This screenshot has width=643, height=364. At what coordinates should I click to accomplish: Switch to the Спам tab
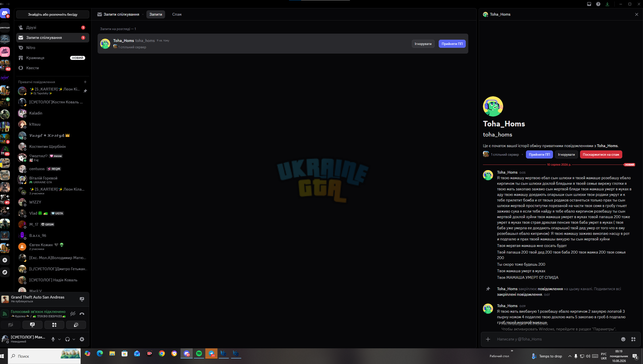point(177,14)
